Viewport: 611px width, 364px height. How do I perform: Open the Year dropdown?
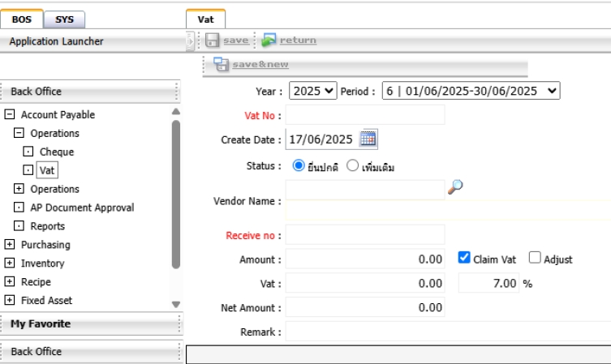point(312,91)
